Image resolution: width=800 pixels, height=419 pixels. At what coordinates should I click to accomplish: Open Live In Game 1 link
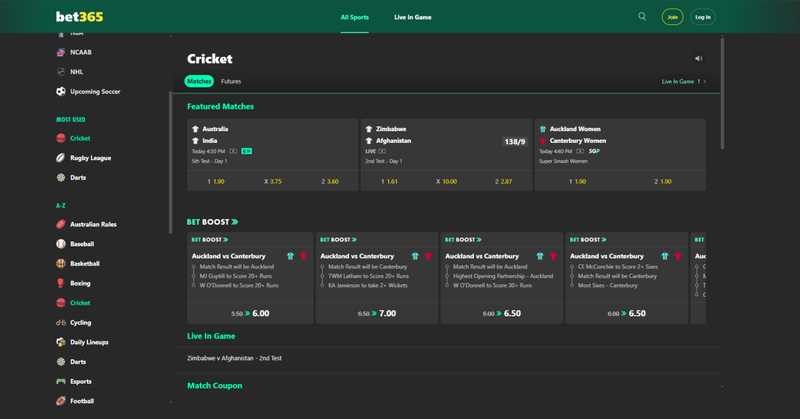pyautogui.click(x=684, y=82)
